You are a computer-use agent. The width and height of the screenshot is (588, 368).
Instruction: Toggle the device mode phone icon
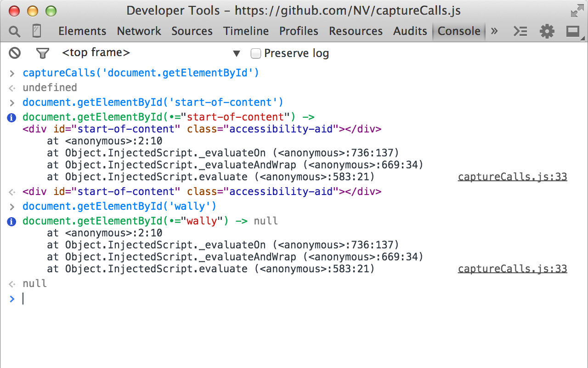pyautogui.click(x=37, y=31)
